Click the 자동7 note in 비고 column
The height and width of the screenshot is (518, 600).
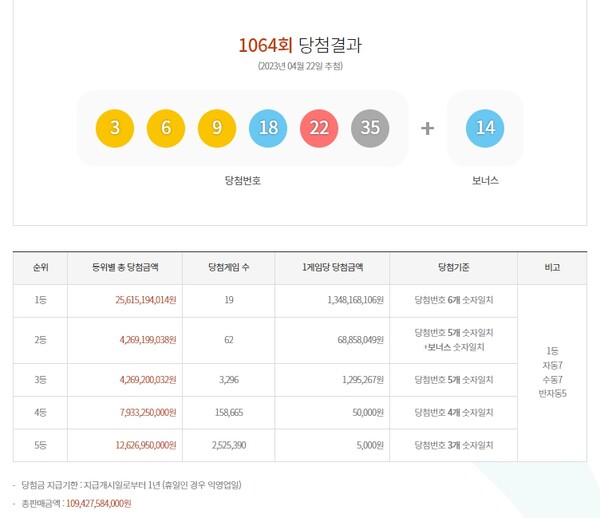(552, 365)
